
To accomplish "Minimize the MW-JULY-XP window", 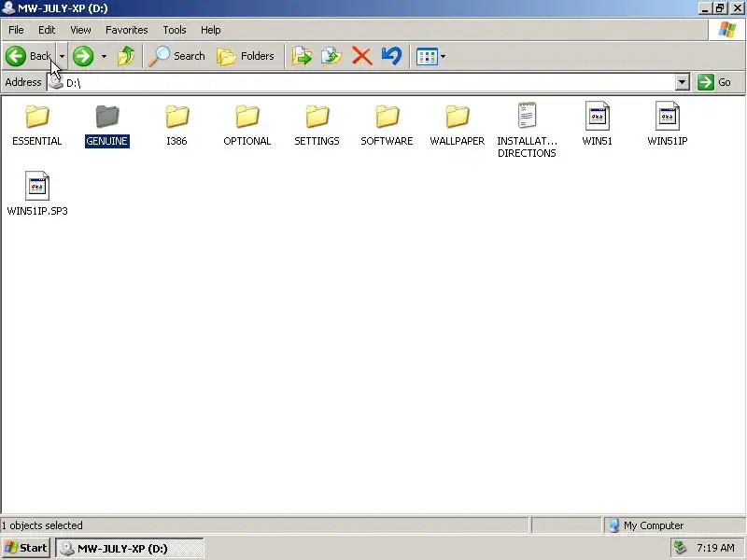I will pyautogui.click(x=705, y=8).
